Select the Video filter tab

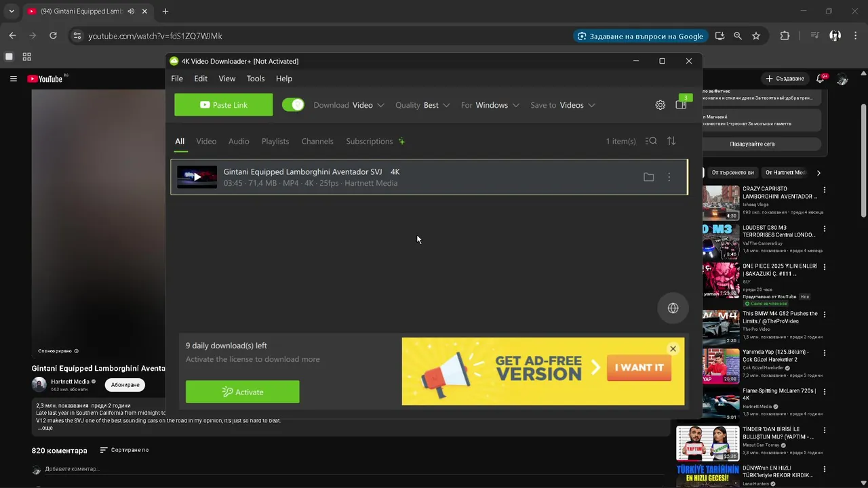click(x=206, y=141)
